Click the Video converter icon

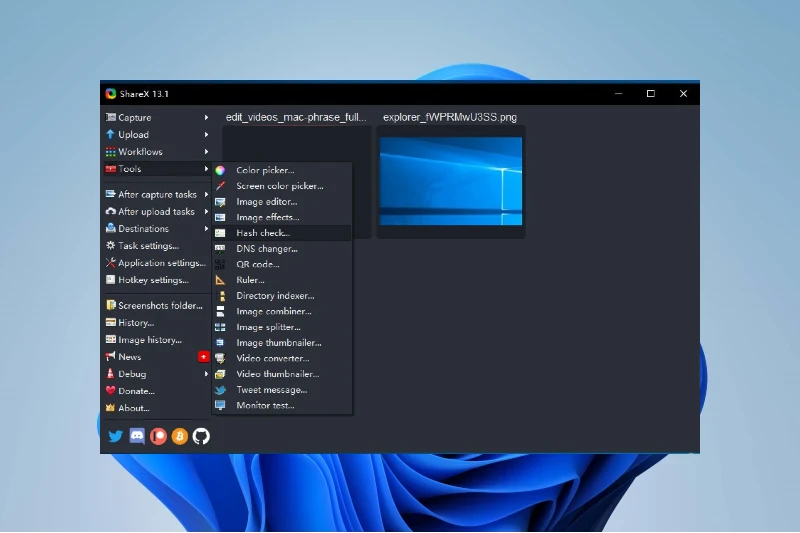point(220,359)
